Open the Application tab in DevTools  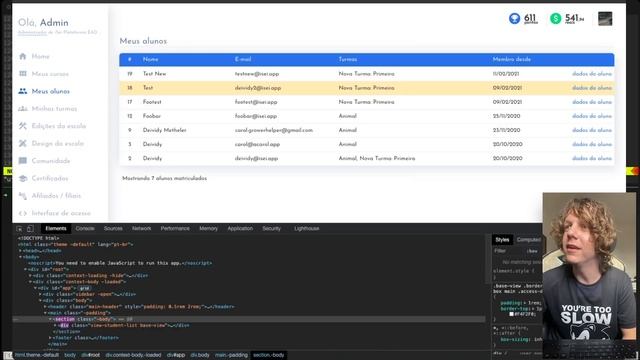point(240,229)
